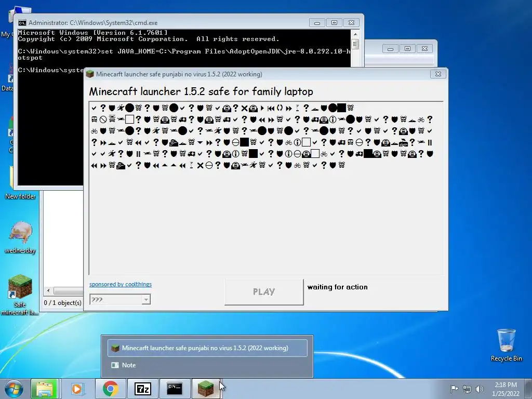
Task: Open the Windows Start menu
Action: coord(14,389)
